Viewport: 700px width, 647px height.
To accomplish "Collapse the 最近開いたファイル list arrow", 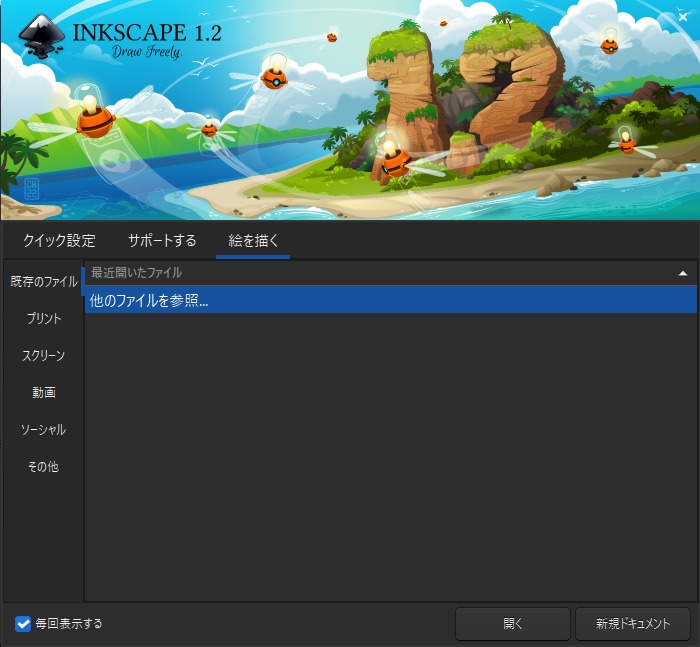I will tap(683, 273).
